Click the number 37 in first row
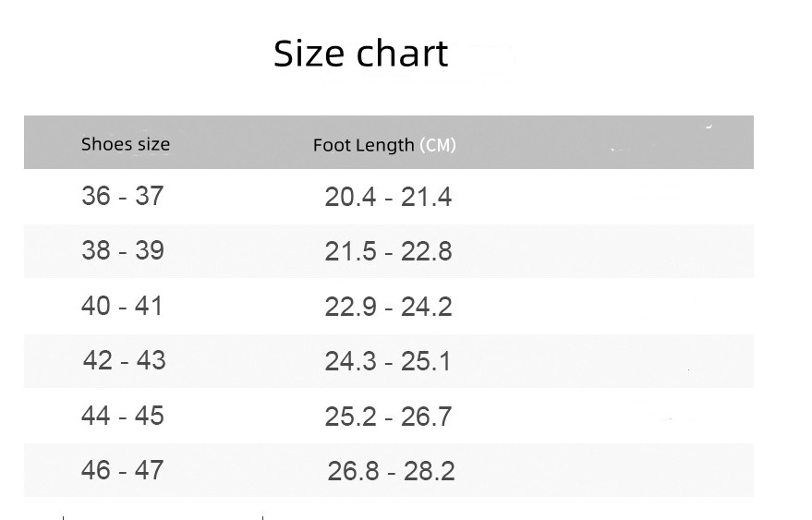Viewport: 812px width, 520px height. click(x=149, y=196)
